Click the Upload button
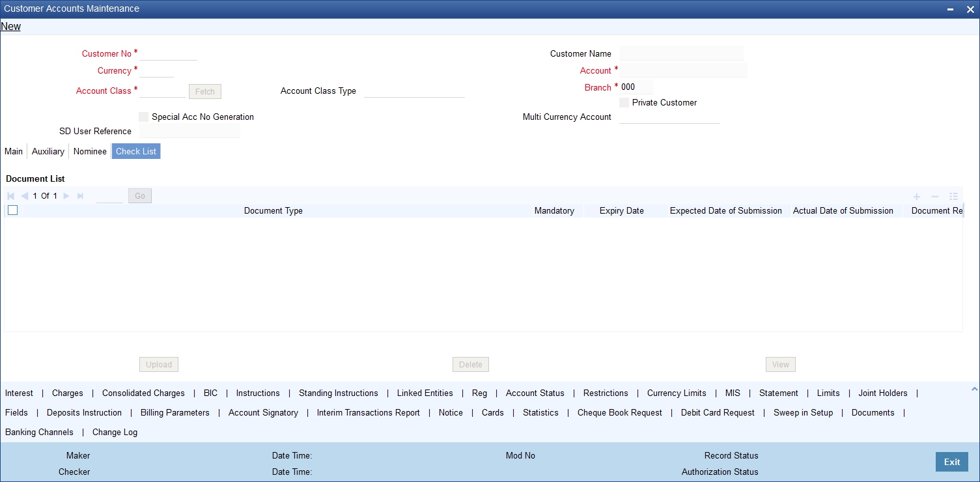Viewport: 980px width, 482px height. tap(158, 364)
